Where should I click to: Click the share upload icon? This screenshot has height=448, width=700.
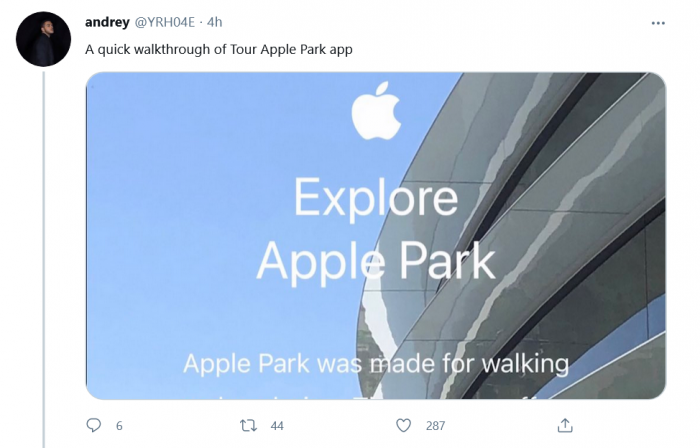click(x=564, y=425)
